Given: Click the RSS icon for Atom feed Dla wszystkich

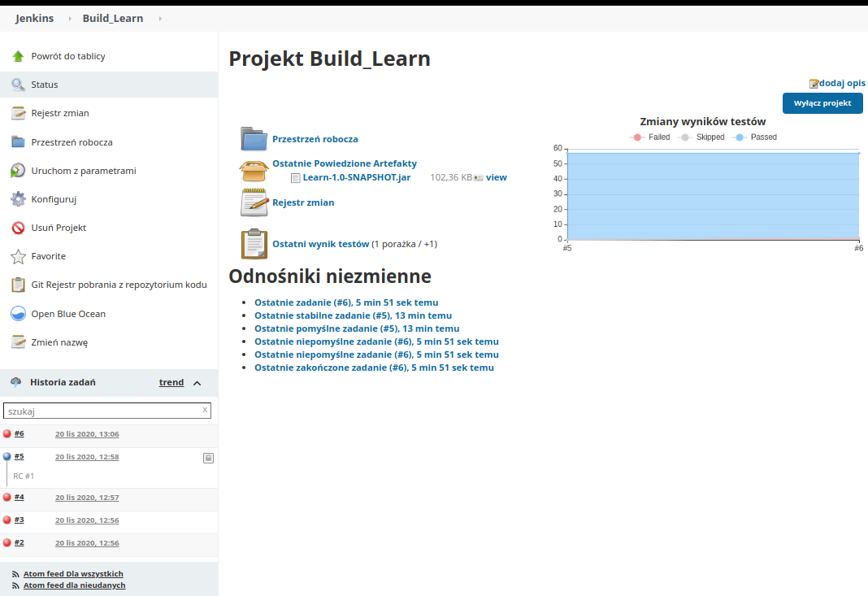Looking at the screenshot, I should click(16, 574).
